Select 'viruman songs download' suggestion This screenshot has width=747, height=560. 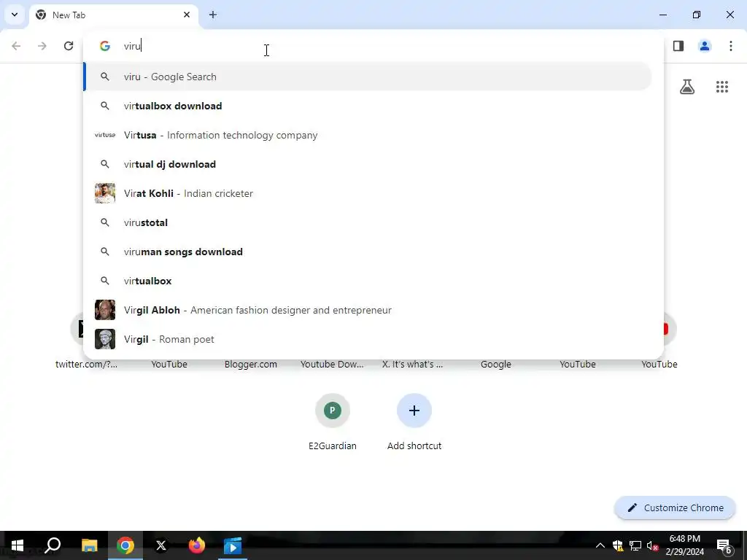(368, 252)
